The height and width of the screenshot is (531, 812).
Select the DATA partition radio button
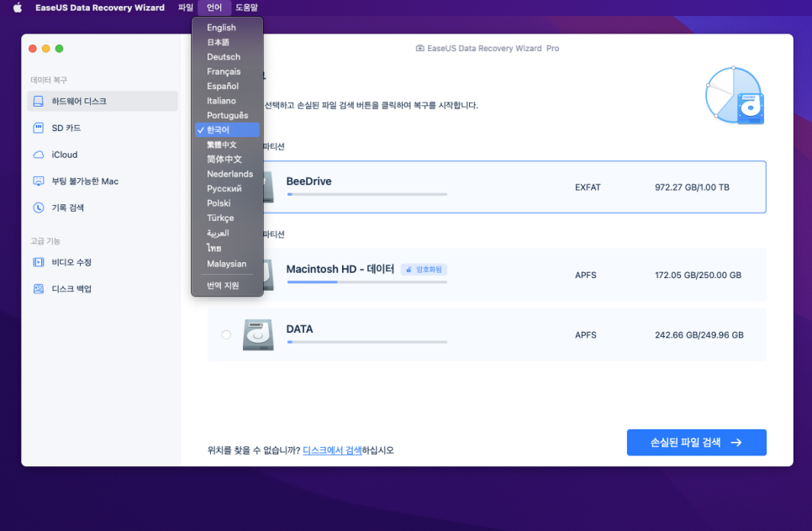click(x=226, y=335)
